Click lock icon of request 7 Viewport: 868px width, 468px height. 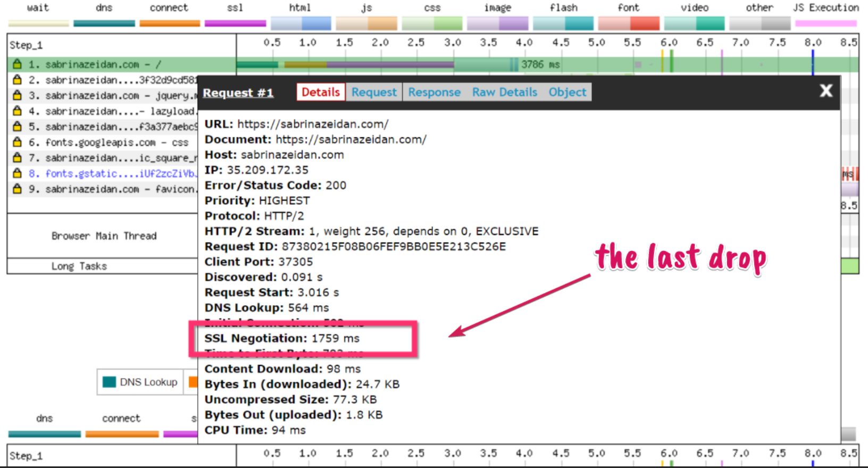[x=17, y=157]
